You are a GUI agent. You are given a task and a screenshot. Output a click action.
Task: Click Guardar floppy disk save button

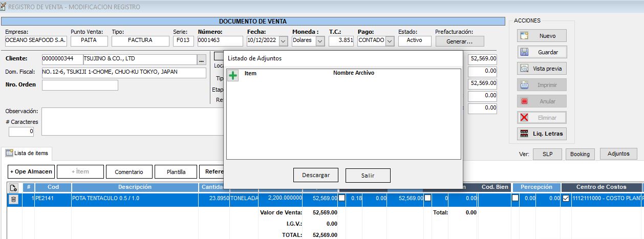pyautogui.click(x=542, y=52)
